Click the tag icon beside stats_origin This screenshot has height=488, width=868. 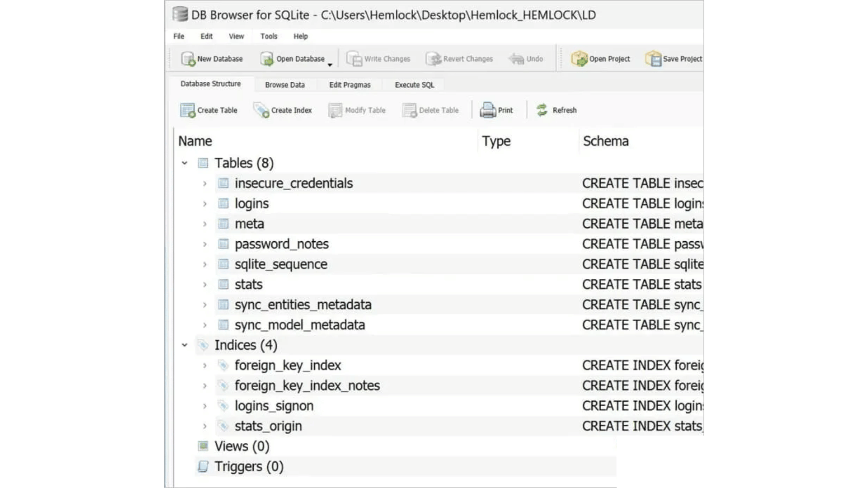pyautogui.click(x=223, y=426)
